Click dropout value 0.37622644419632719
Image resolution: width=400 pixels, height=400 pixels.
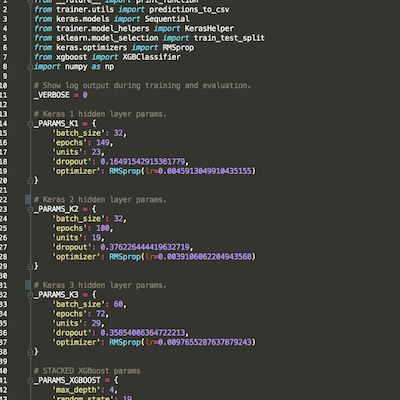click(145, 247)
